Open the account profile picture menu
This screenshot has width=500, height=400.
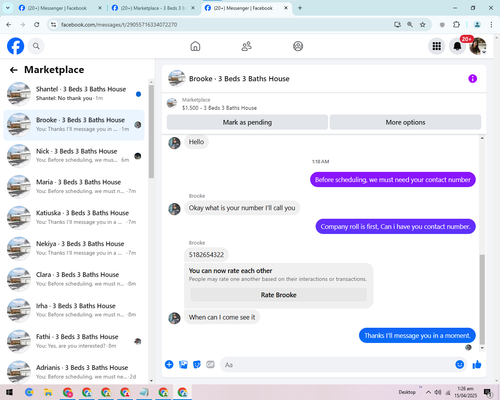click(478, 46)
